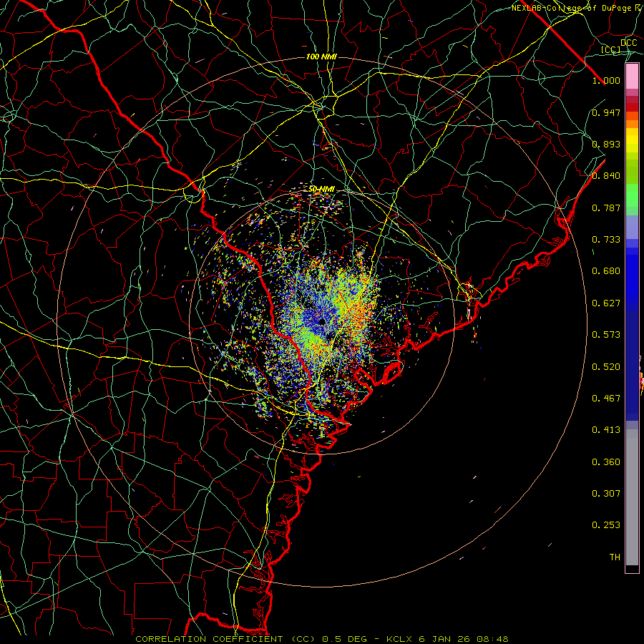Click the 0.413 scale value
This screenshot has width=644, height=644.
[x=606, y=430]
